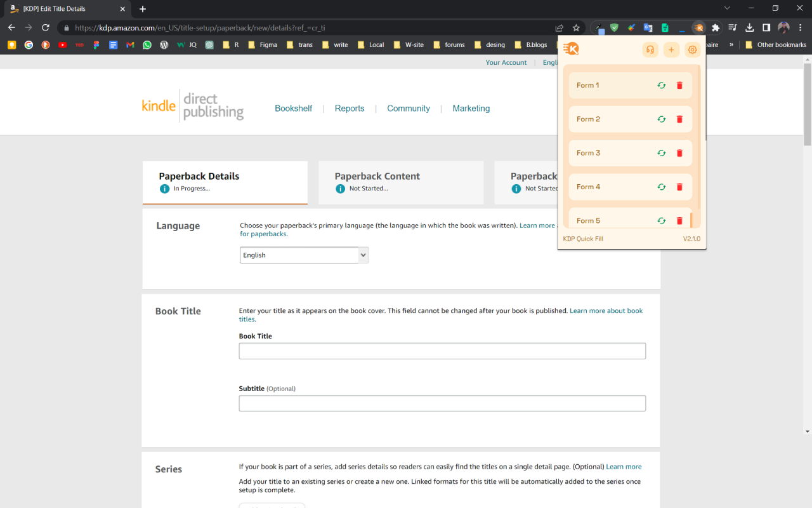Expand the hidden bookmarks overflow chevron

731,45
